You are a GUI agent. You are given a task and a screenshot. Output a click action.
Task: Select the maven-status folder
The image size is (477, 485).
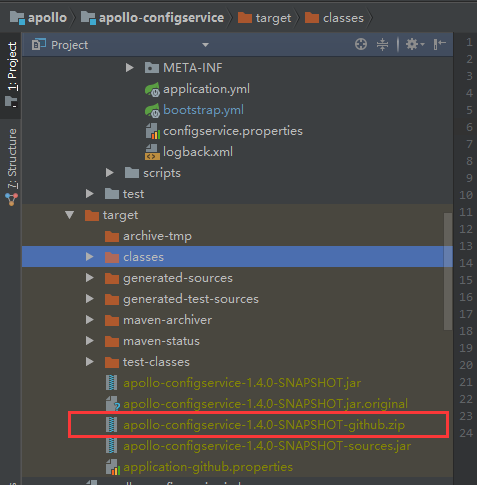161,341
